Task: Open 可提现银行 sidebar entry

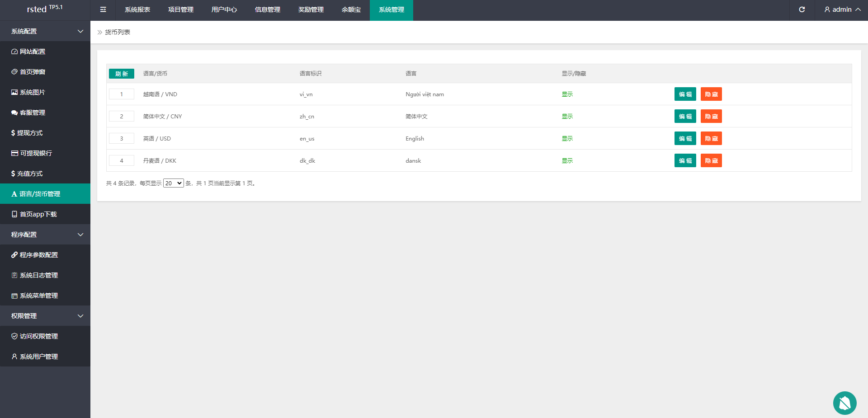Action: [36, 153]
